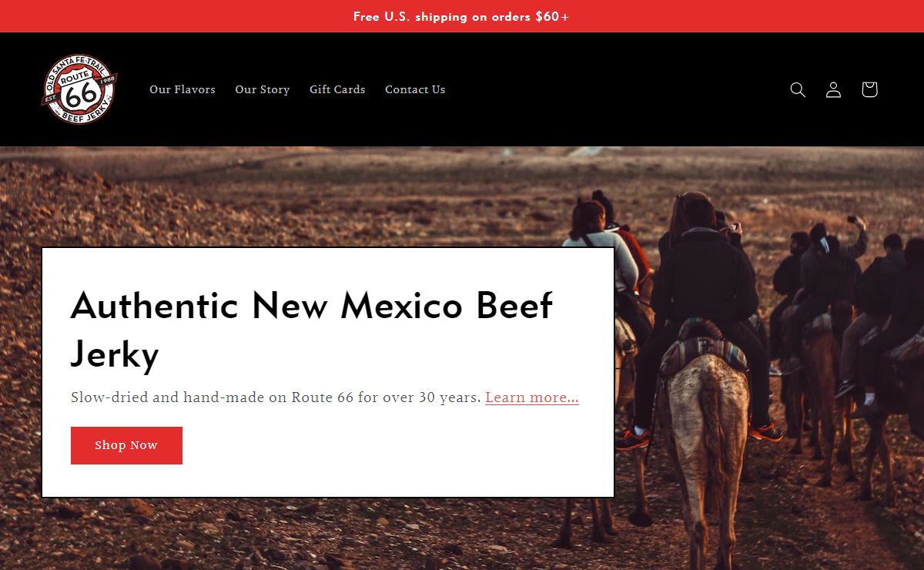Click the nearest camel in the hero photo
This screenshot has height=570, width=924.
click(705, 431)
